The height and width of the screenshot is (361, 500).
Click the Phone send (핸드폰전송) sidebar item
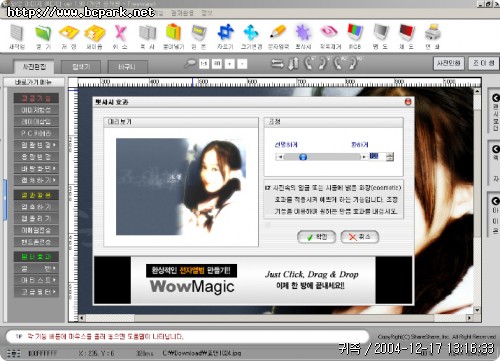[36, 242]
